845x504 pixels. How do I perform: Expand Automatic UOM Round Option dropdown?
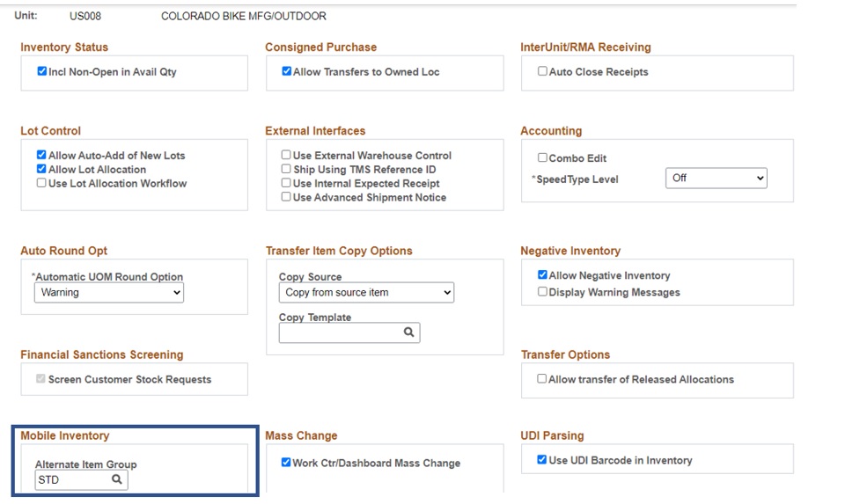(x=109, y=293)
